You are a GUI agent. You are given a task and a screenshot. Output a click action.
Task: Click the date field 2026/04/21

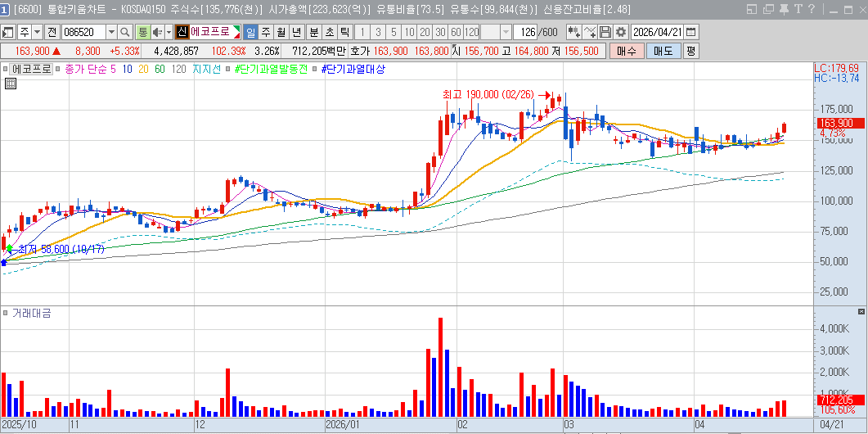tap(658, 32)
